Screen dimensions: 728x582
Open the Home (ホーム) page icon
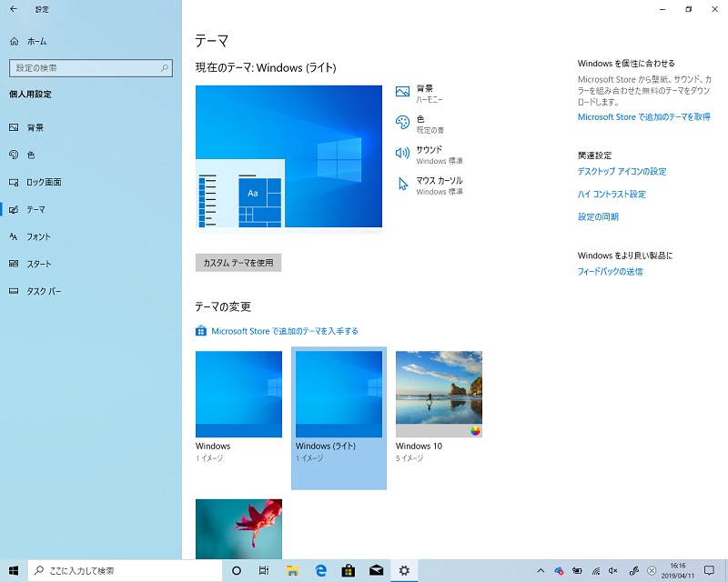coord(15,41)
